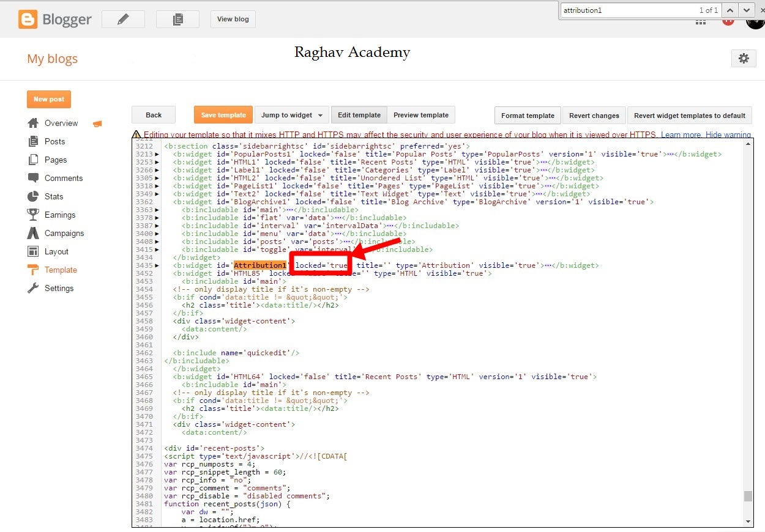Click the Save template button
Viewport: 765px width, 532px height.
pyautogui.click(x=223, y=114)
